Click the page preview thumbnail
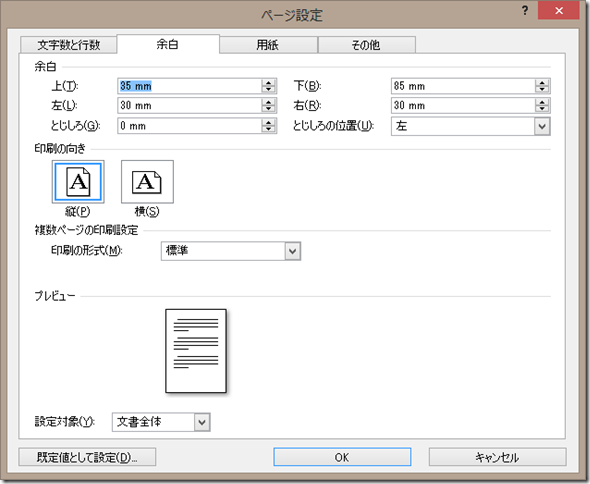Viewport: 590px width, 484px height. (196, 351)
